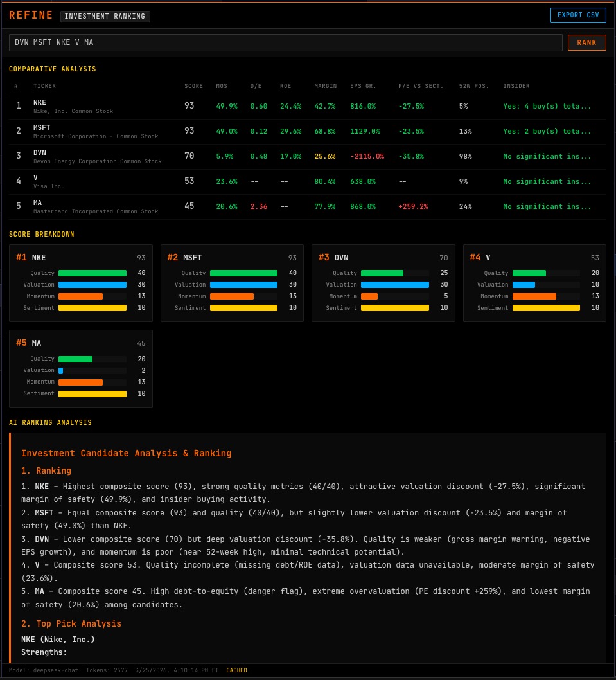This screenshot has height=680, width=616.
Task: Select the NKE row in Comparative Analysis
Action: (257, 106)
